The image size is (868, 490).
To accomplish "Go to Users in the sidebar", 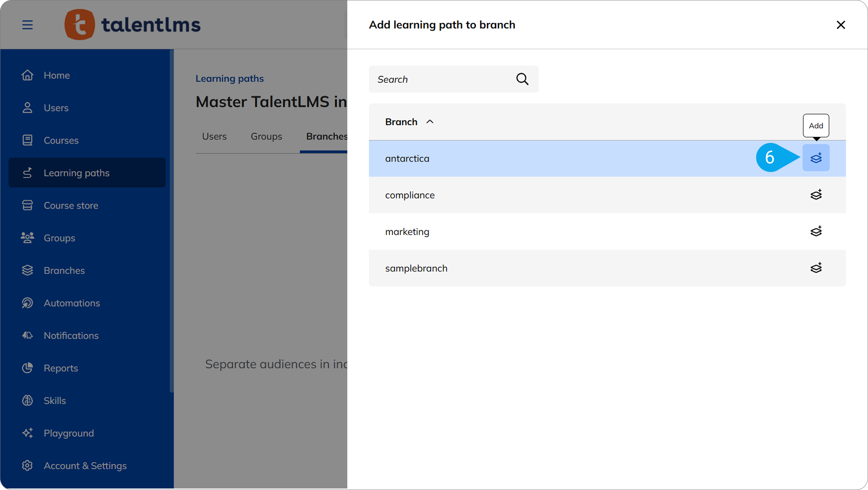I will 87,108.
